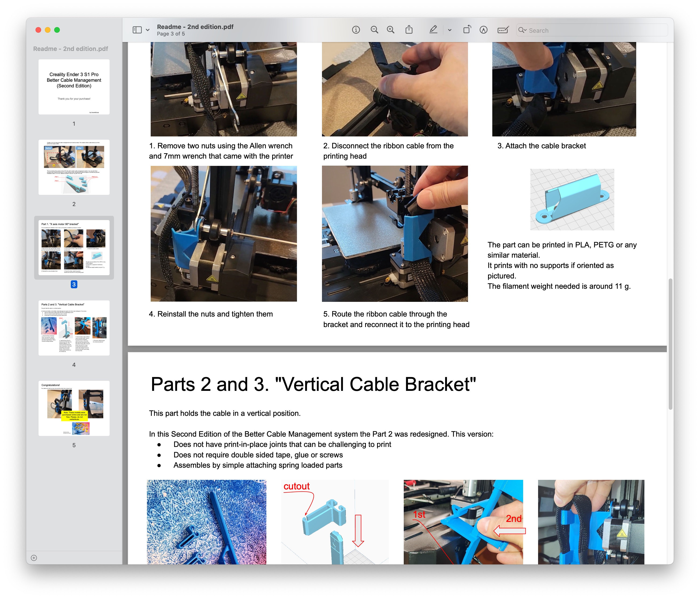This screenshot has height=599, width=700.
Task: Open sidebar view options chevron
Action: (148, 30)
